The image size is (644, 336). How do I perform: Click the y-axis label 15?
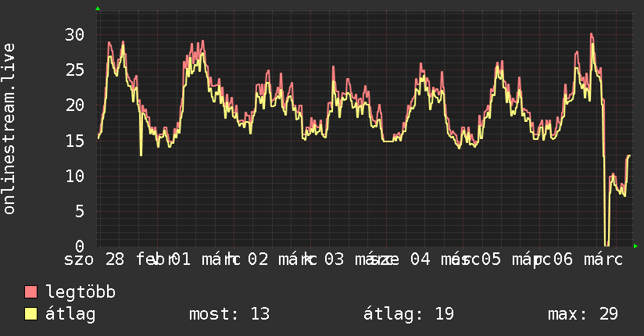coord(75,141)
